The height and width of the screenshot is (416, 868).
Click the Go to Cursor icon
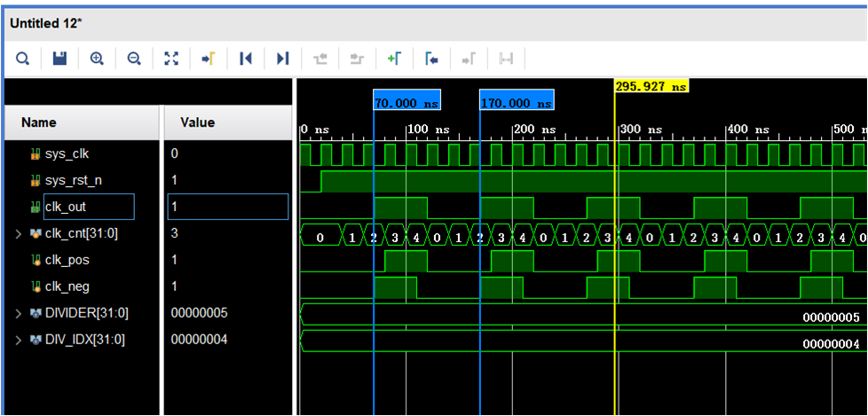209,59
